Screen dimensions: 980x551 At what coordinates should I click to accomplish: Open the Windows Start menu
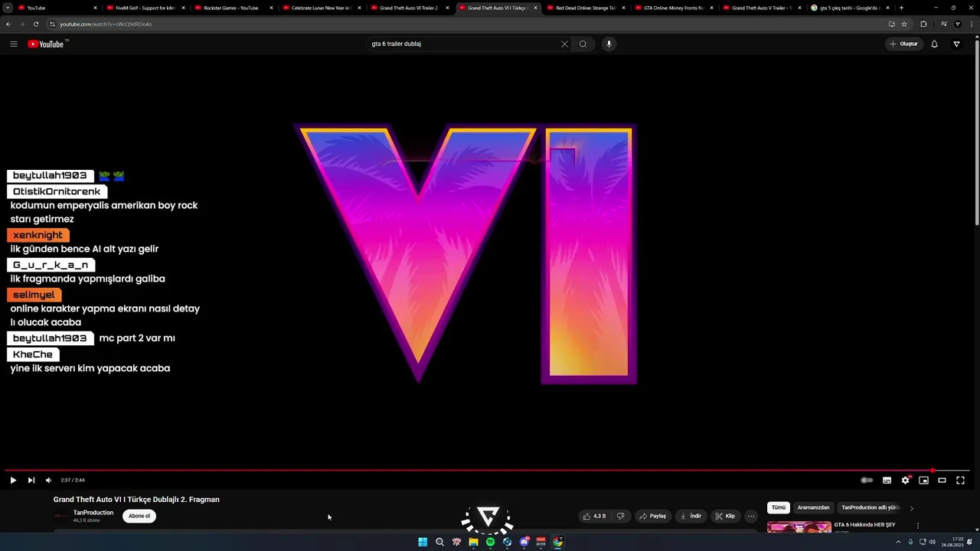423,542
